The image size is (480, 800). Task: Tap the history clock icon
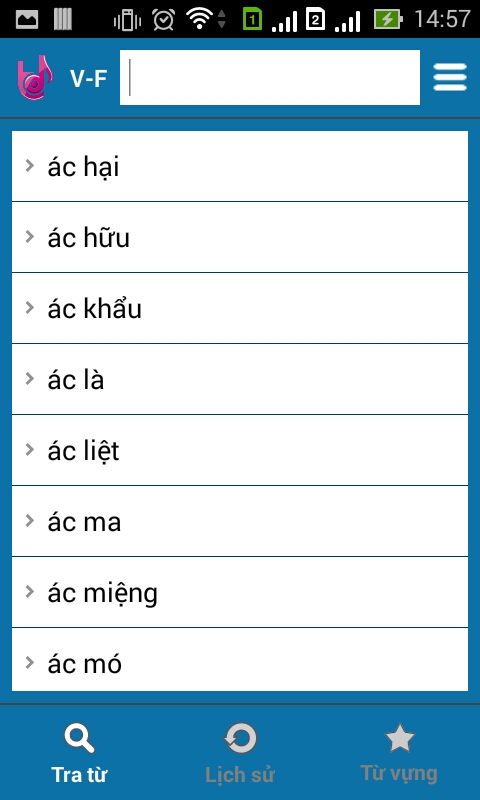coord(240,739)
